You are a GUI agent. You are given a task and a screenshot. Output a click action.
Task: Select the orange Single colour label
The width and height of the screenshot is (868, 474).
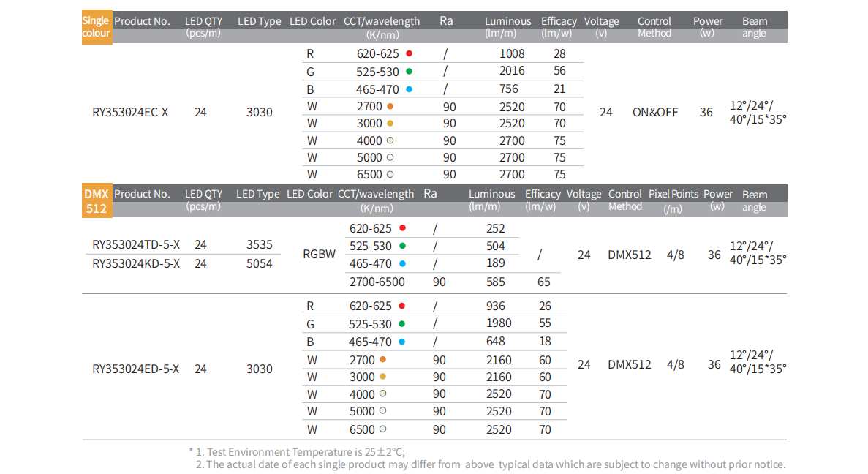click(96, 27)
